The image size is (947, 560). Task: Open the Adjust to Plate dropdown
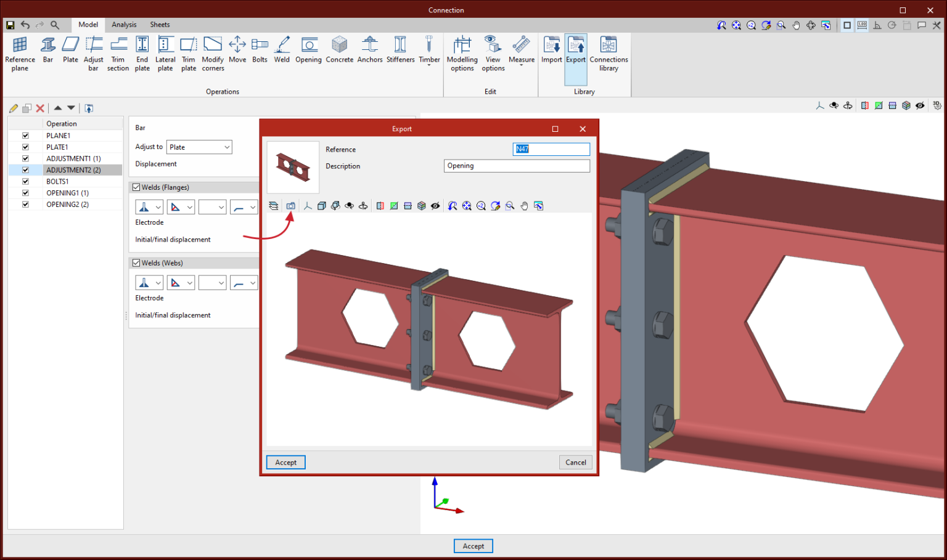pos(199,147)
